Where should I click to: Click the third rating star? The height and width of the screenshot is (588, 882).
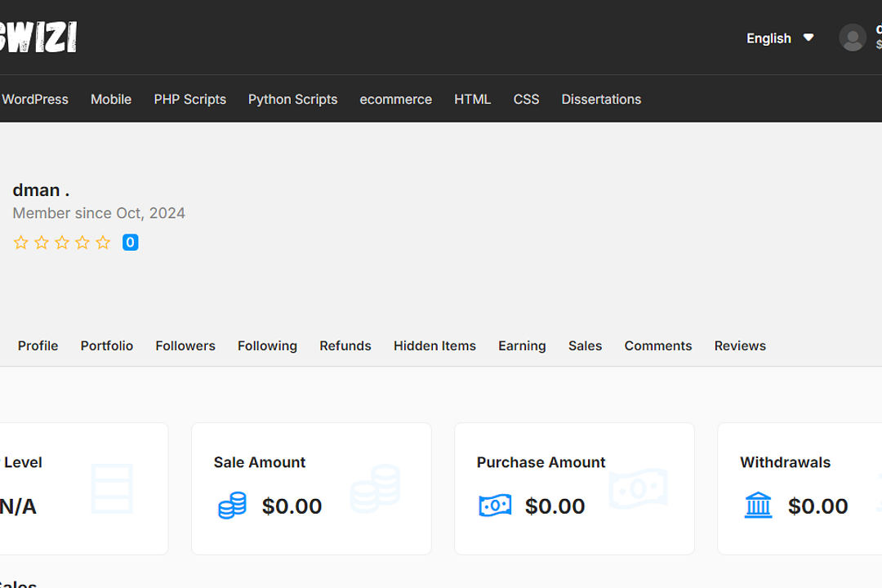click(x=62, y=243)
